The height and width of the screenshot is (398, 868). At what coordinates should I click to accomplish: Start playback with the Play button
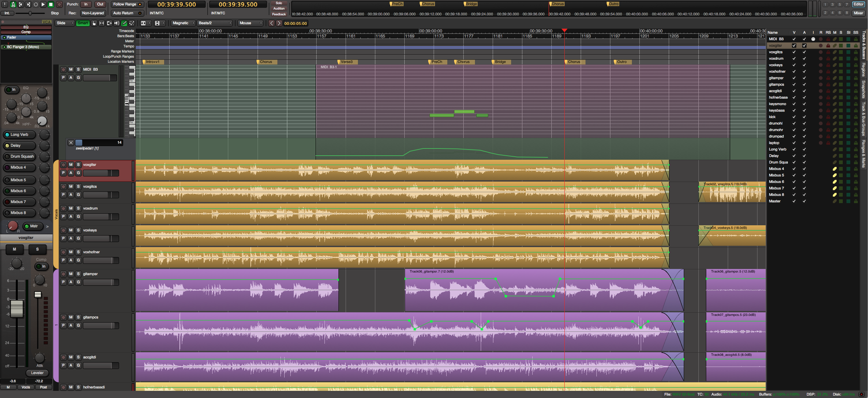pos(43,4)
